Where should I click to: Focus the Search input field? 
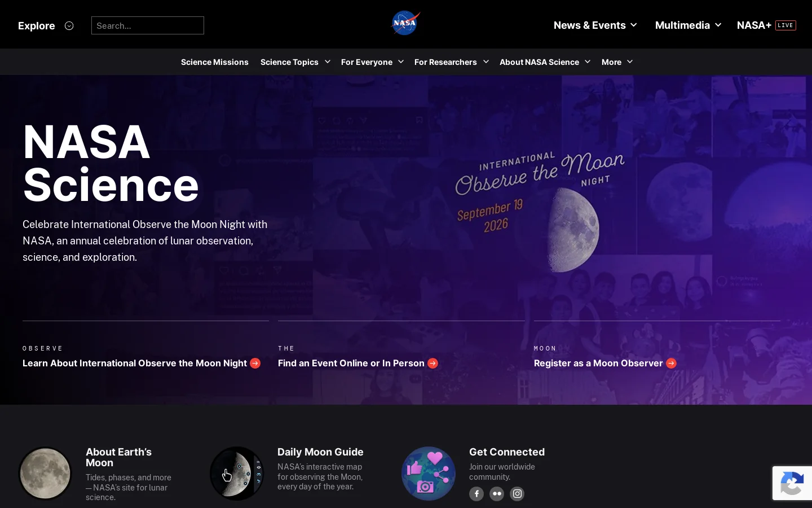(x=148, y=25)
